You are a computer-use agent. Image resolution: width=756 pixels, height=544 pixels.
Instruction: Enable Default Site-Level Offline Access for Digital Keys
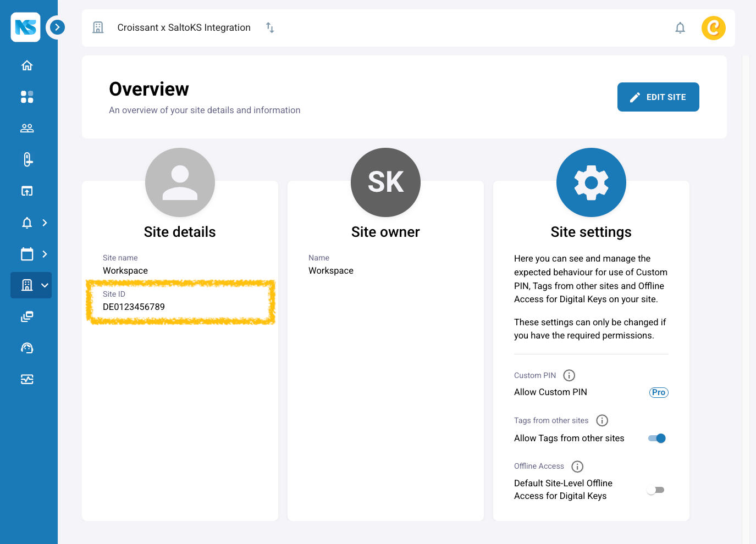pyautogui.click(x=655, y=489)
